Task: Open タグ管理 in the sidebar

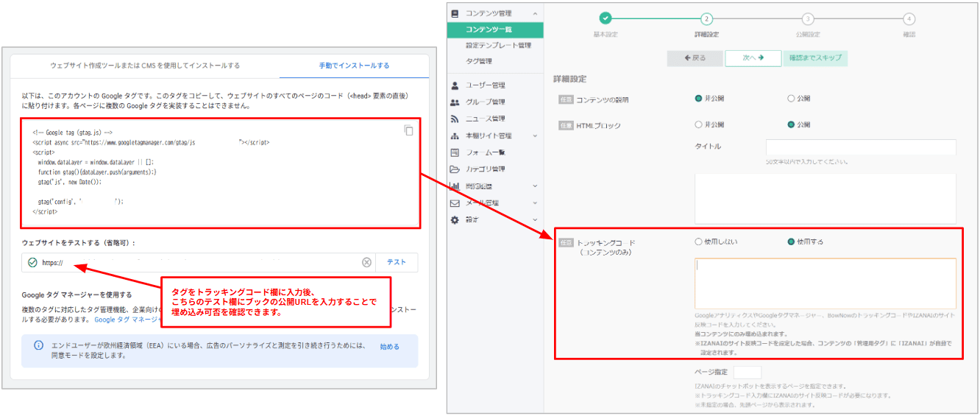Action: (479, 61)
